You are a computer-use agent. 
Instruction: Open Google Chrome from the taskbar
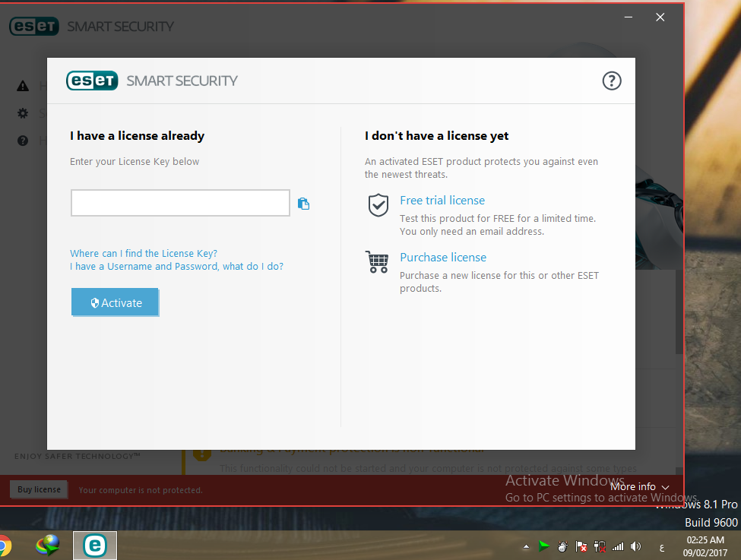[x=5, y=546]
